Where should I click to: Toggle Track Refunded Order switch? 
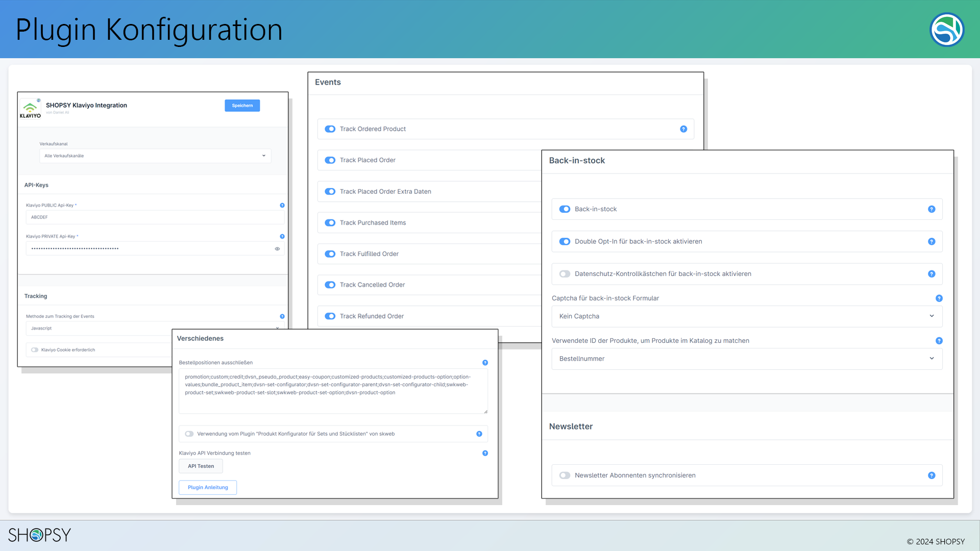point(330,316)
